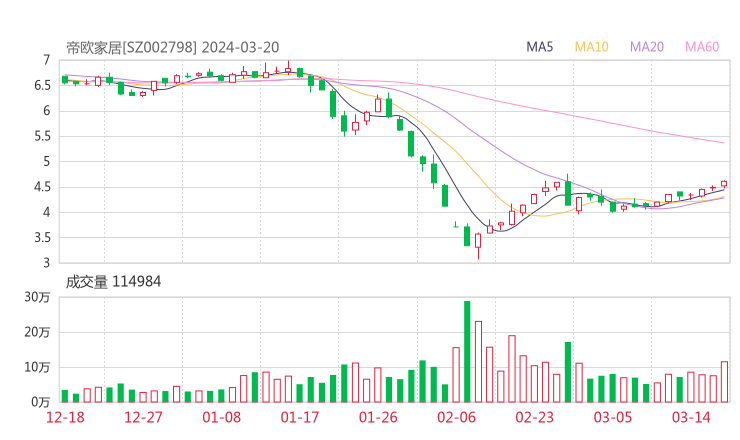Click the price axis label 4.5
This screenshot has width=740, height=440.
42,187
